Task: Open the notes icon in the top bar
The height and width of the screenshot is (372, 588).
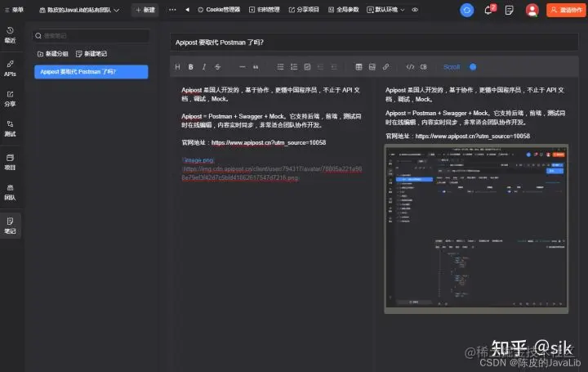Action: (x=510, y=10)
